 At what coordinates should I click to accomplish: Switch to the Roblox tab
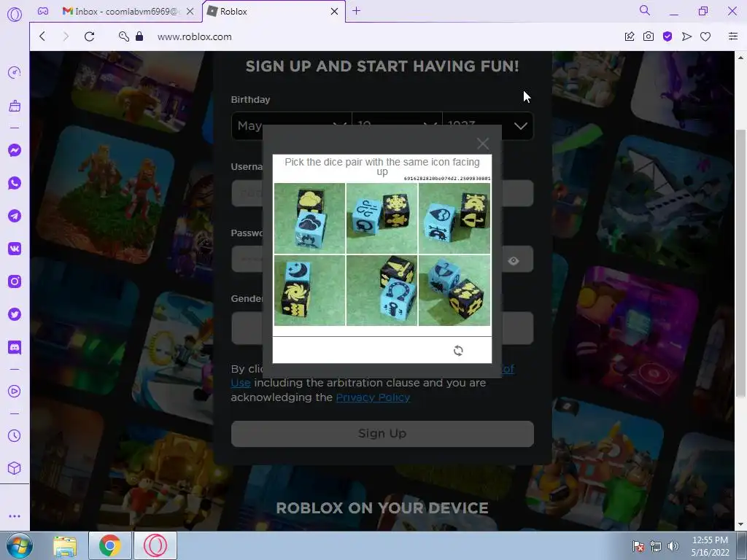click(x=274, y=12)
